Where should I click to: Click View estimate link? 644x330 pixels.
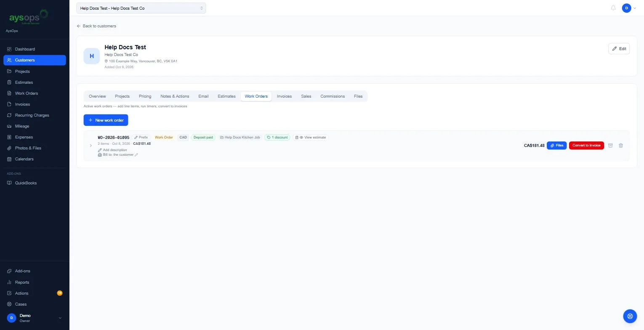click(311, 137)
